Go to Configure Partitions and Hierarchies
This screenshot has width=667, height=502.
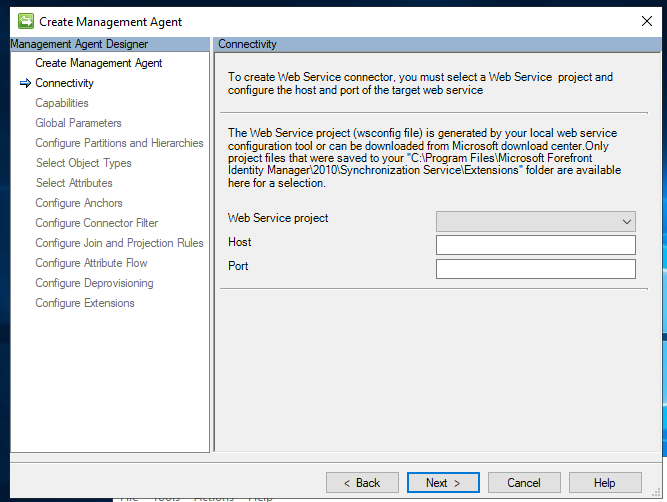tap(119, 143)
